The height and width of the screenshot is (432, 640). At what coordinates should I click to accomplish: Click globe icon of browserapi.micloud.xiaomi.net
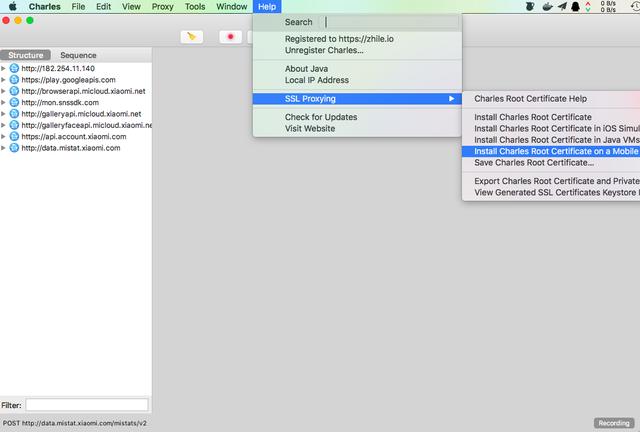pos(14,91)
